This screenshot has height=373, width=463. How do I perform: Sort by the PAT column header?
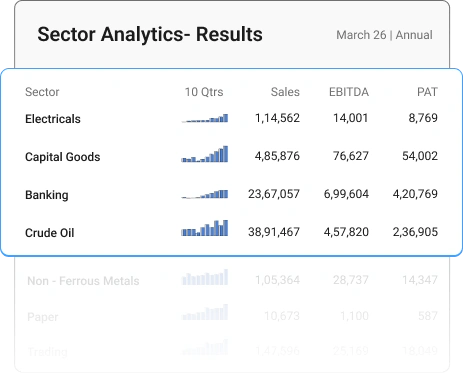[x=427, y=92]
